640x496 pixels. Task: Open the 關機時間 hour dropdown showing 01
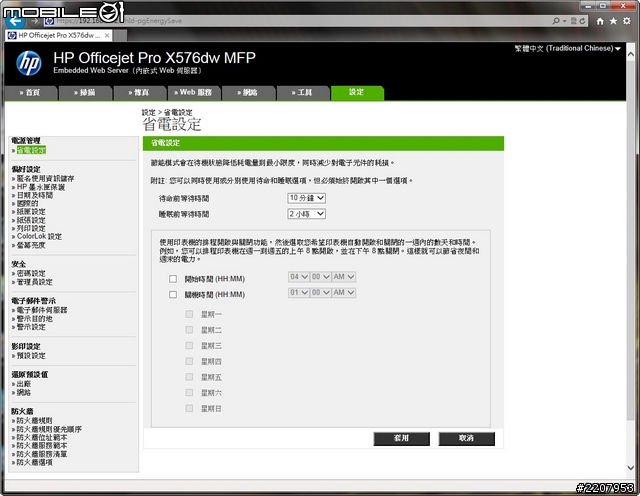coord(299,293)
